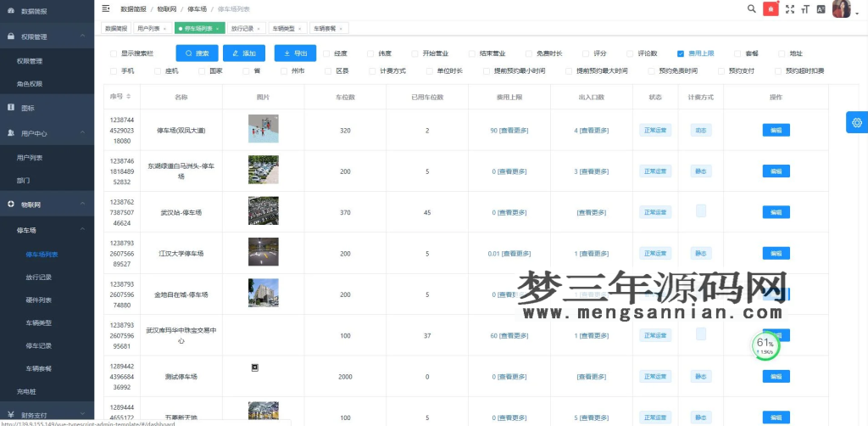Collapse the 用户中心 sidebar group
The height and width of the screenshot is (426, 868).
(47, 133)
